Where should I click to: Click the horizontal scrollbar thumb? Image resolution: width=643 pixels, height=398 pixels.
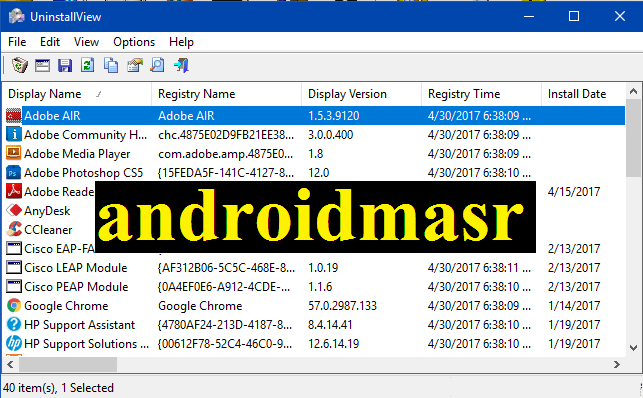coord(68,364)
